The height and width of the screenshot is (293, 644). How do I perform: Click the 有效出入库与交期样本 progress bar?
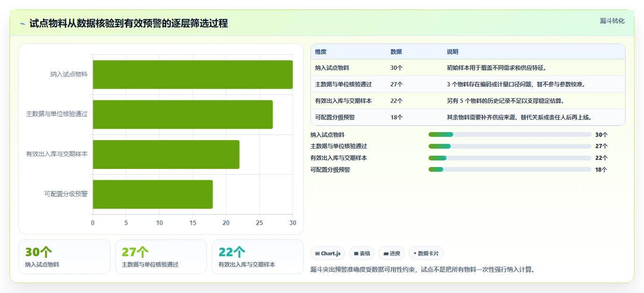click(x=510, y=158)
